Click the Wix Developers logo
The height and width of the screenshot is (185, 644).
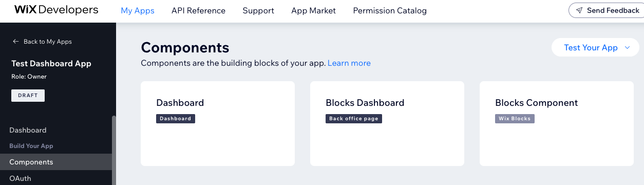pyautogui.click(x=56, y=10)
